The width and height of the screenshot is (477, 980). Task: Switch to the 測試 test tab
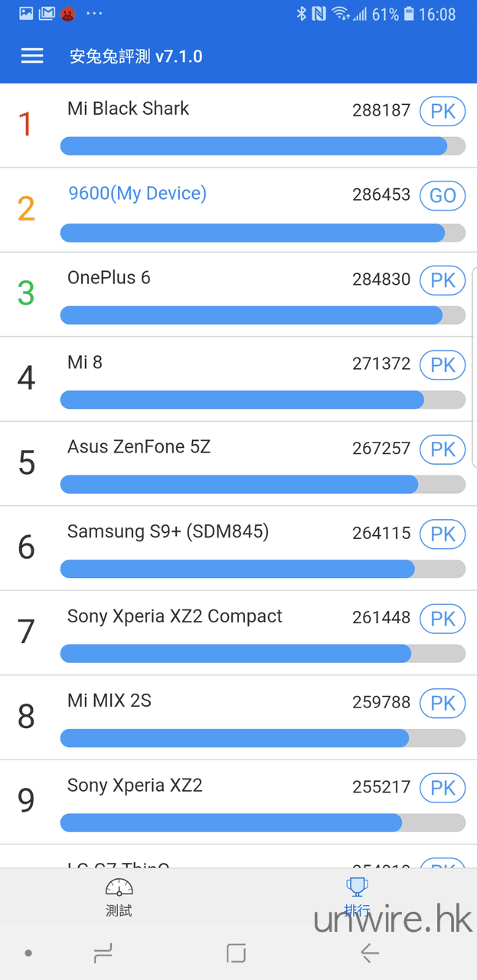point(119,897)
